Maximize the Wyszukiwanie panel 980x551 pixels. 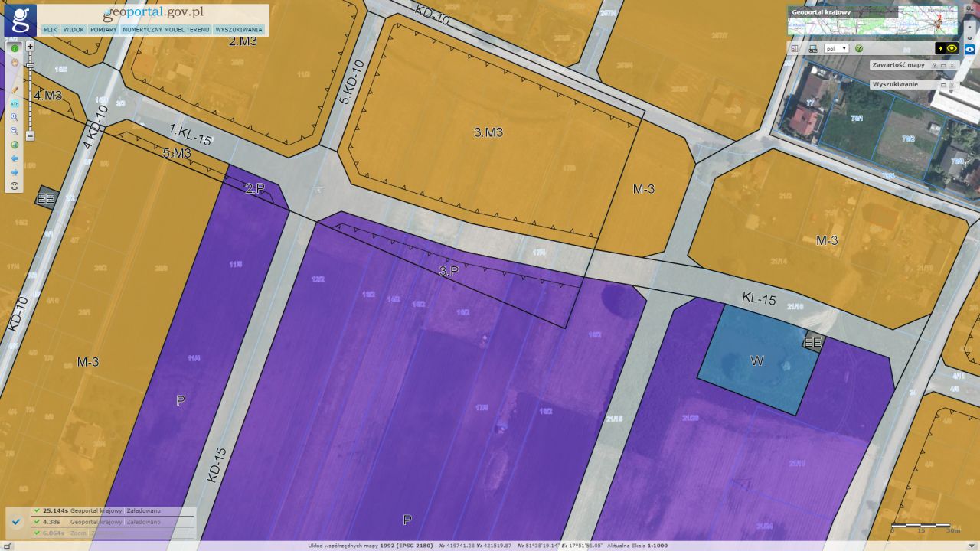943,84
